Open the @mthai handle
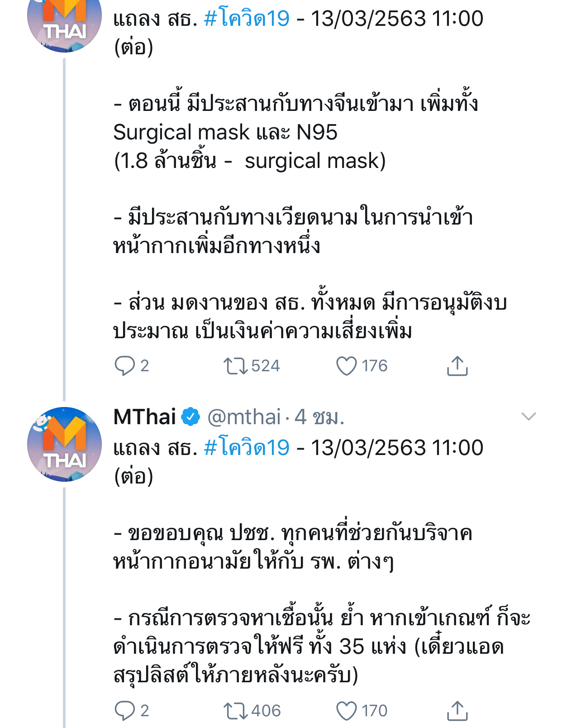 [x=244, y=417]
